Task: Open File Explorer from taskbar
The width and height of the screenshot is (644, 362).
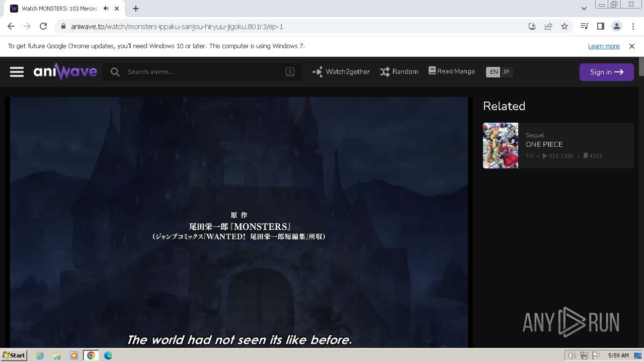Action: pyautogui.click(x=57, y=355)
